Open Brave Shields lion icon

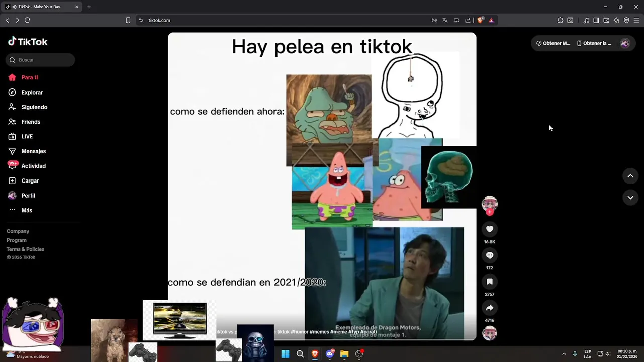point(481,20)
